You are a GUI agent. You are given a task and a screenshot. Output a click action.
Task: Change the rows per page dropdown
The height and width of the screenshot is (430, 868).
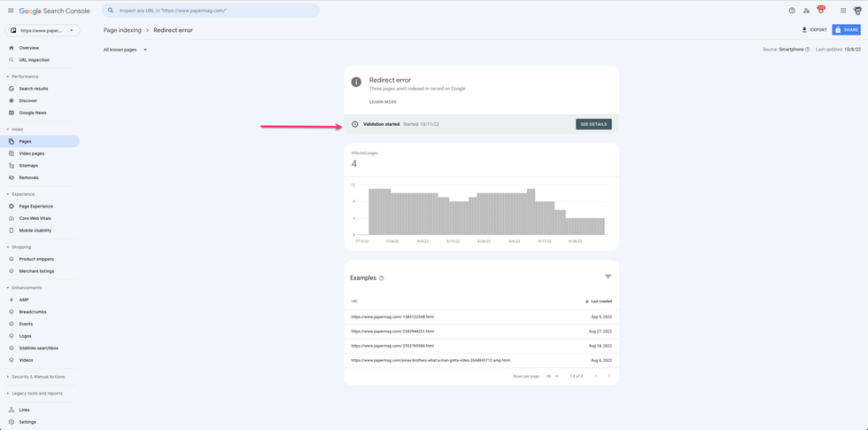(552, 376)
